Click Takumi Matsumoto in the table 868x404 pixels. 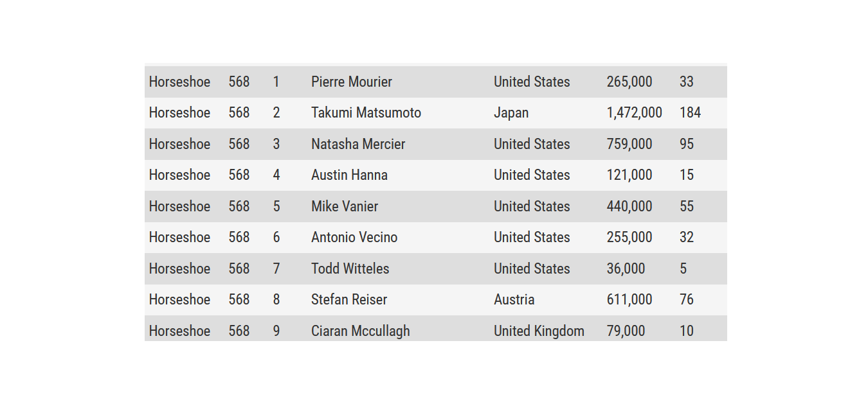[366, 113]
